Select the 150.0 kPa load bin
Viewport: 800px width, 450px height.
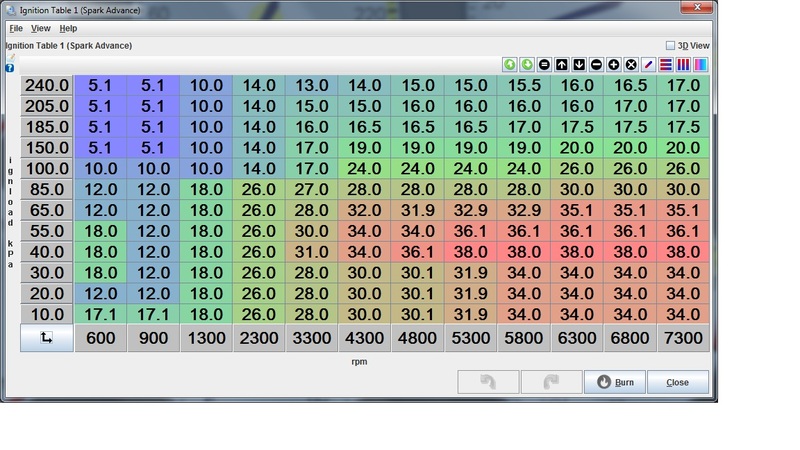pos(46,148)
